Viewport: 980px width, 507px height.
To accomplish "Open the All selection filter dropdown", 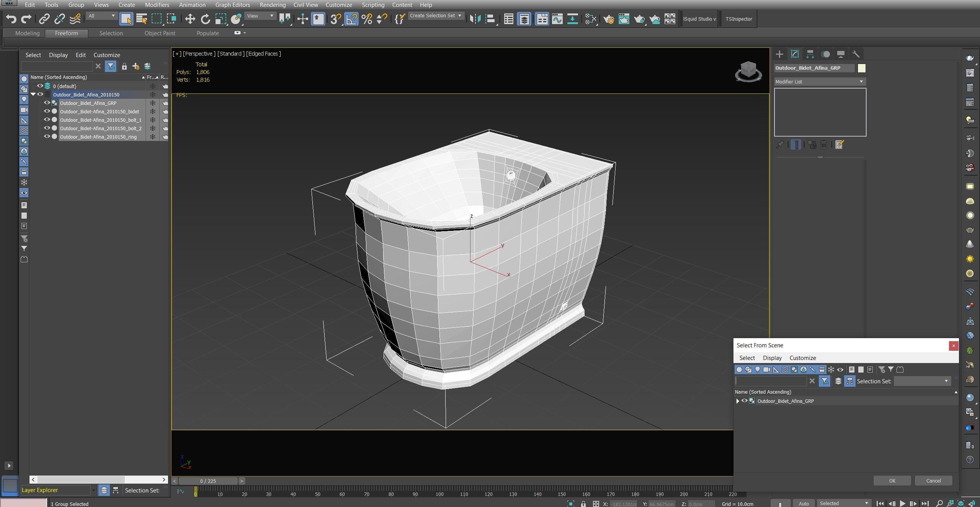I will (101, 16).
